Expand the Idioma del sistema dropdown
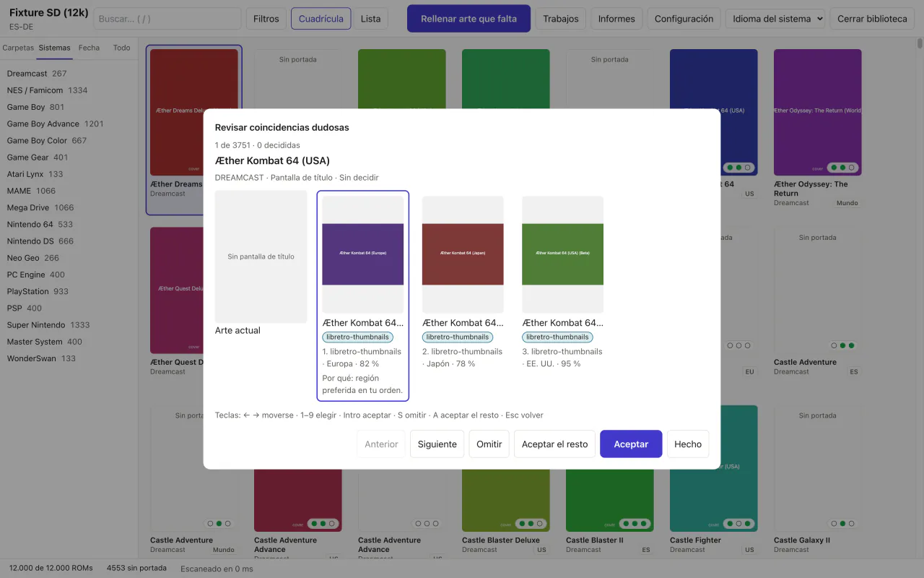The image size is (924, 578). pyautogui.click(x=775, y=19)
